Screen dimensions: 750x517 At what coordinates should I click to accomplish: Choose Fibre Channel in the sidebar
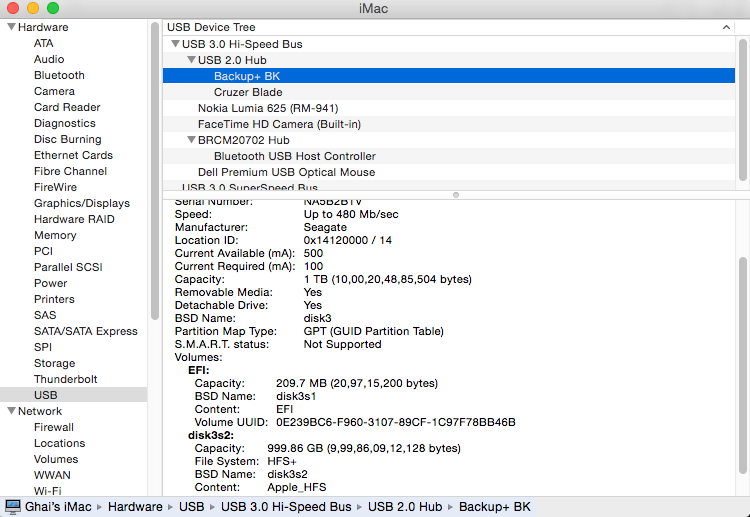[70, 171]
